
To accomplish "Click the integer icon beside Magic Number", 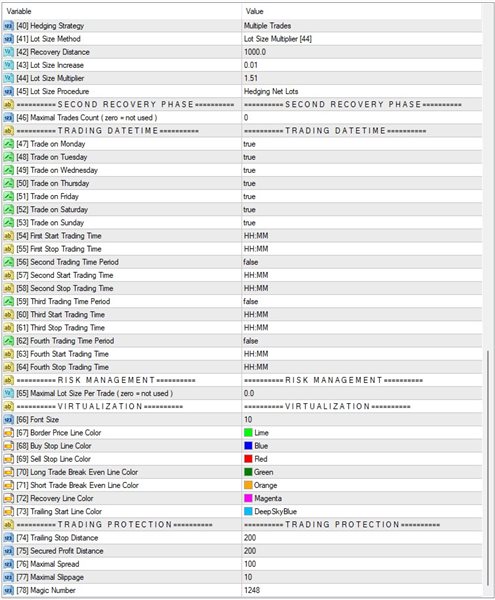I will (8, 590).
